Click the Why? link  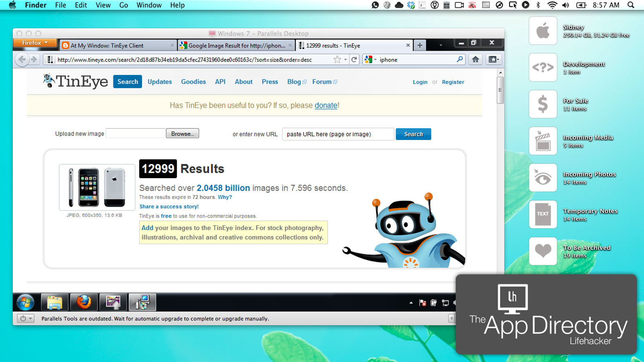225,197
